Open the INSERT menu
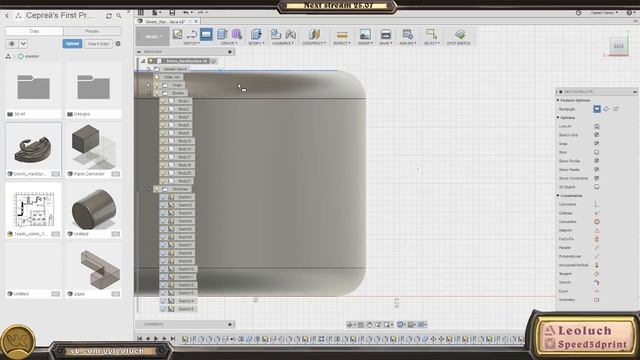The width and height of the screenshot is (640, 360). point(365,43)
